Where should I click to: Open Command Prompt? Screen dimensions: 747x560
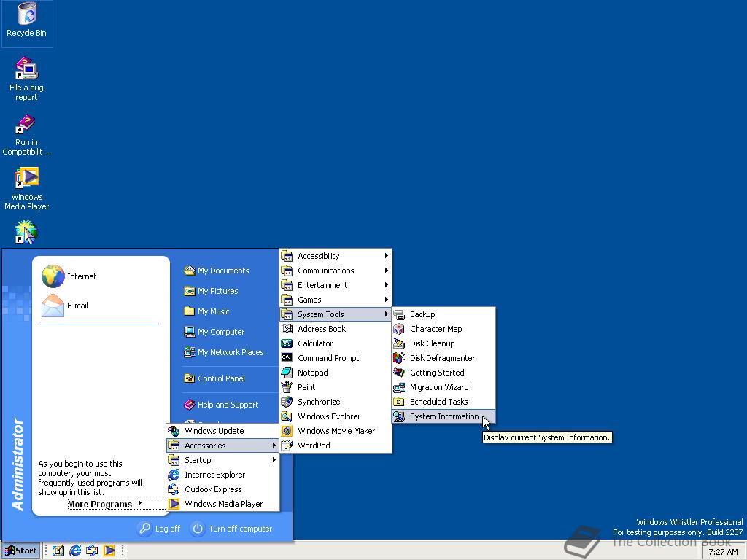click(x=336, y=358)
